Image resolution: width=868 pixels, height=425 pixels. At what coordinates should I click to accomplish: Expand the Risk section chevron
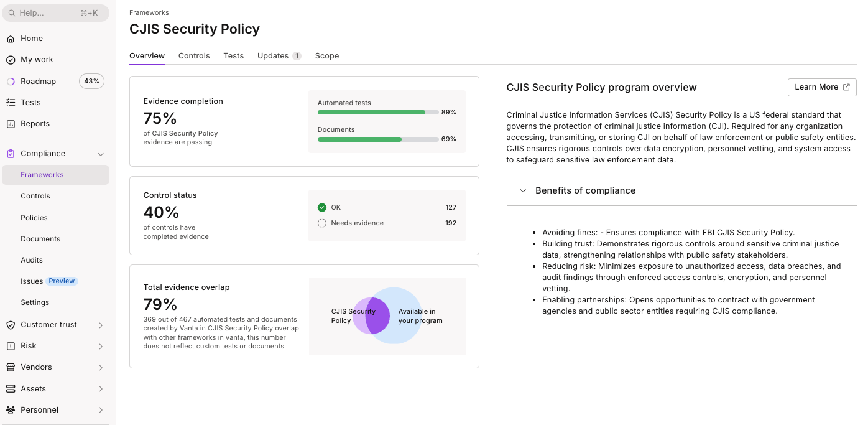pos(101,347)
